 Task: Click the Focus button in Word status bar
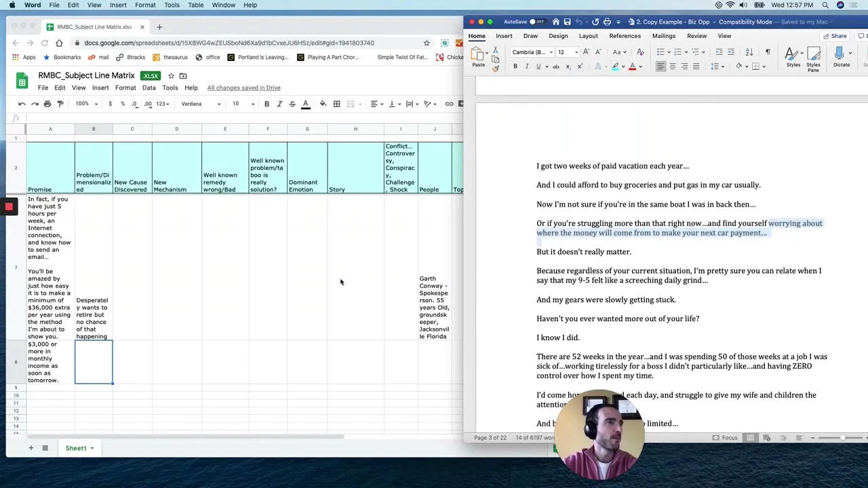click(x=725, y=438)
